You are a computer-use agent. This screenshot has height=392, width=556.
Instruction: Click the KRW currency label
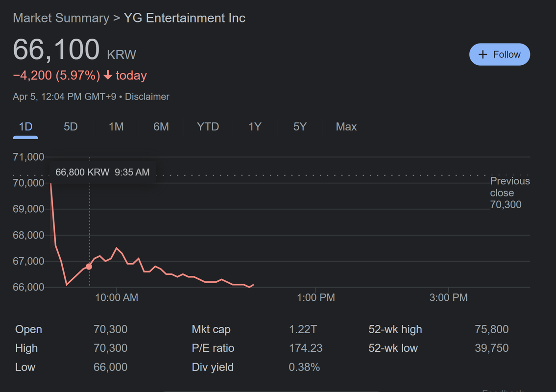coord(121,55)
